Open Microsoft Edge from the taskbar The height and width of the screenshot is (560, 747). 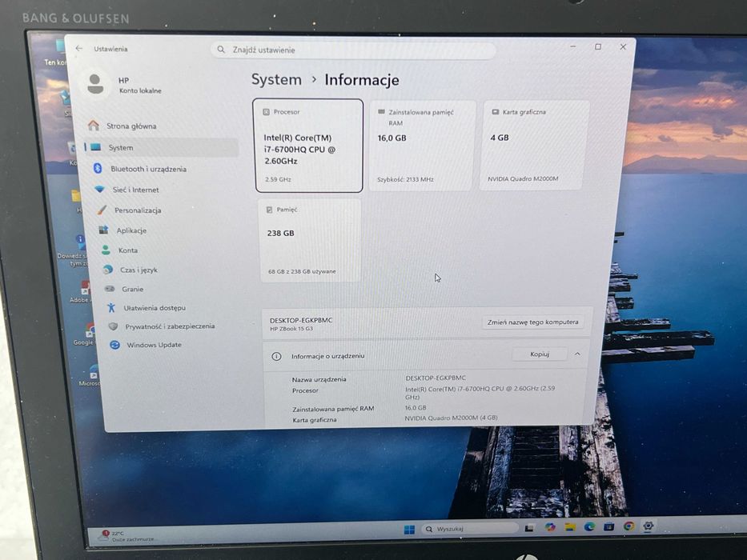pos(590,526)
